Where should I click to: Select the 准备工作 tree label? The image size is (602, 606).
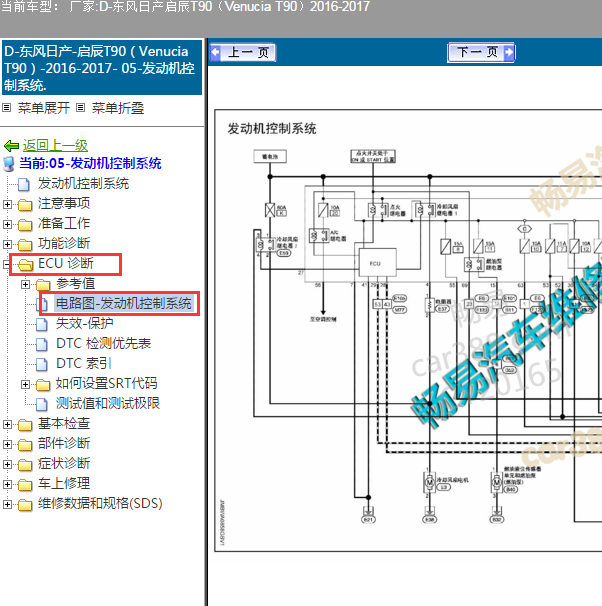pyautogui.click(x=64, y=224)
